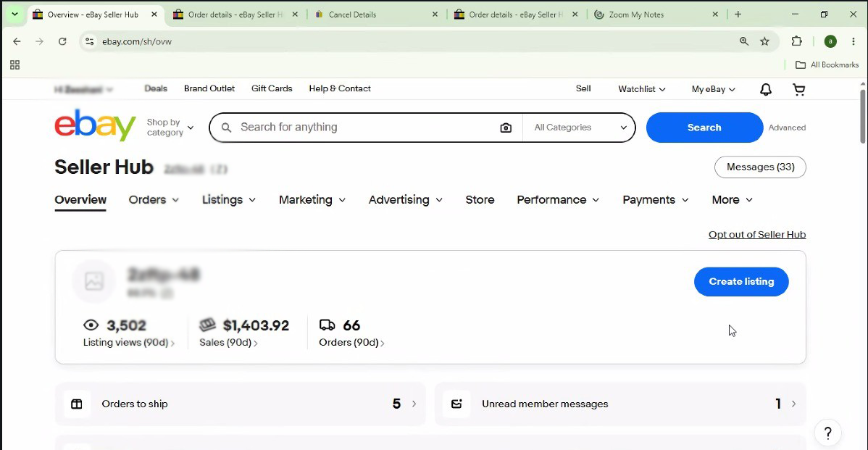Open the apps grid in bookmarks bar
The width and height of the screenshot is (868, 450).
click(x=15, y=64)
